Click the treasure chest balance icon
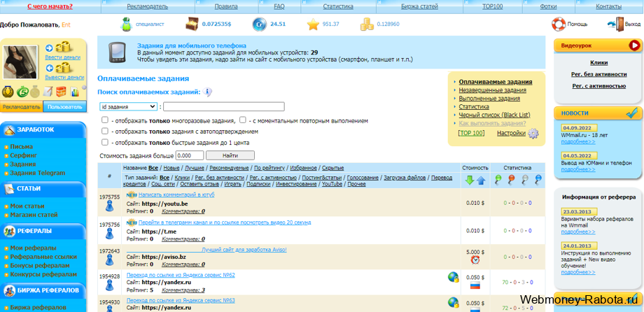 [192, 24]
